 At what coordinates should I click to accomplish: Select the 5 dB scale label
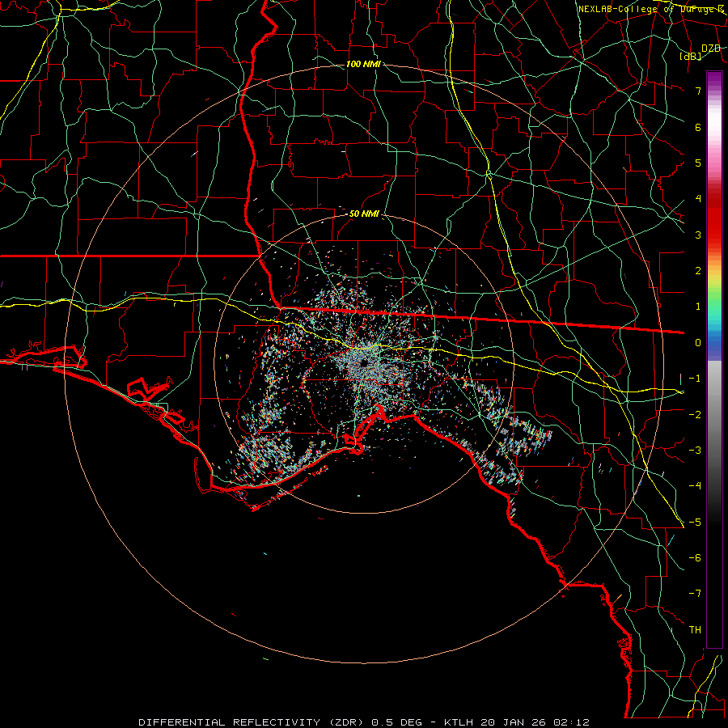698,163
